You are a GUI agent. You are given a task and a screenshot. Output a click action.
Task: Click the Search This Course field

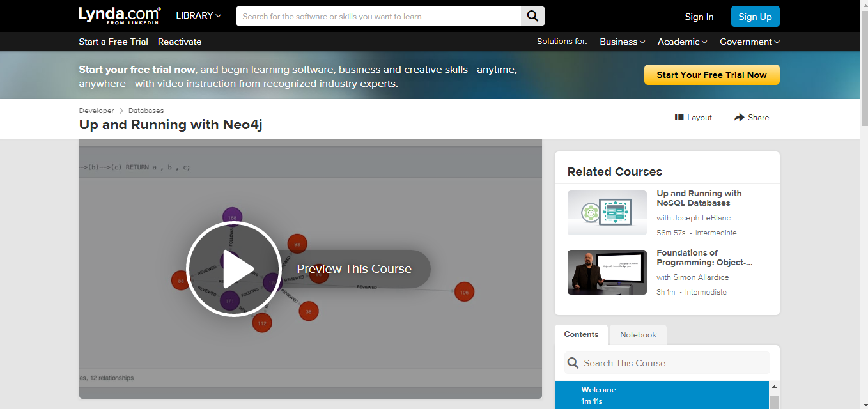667,363
